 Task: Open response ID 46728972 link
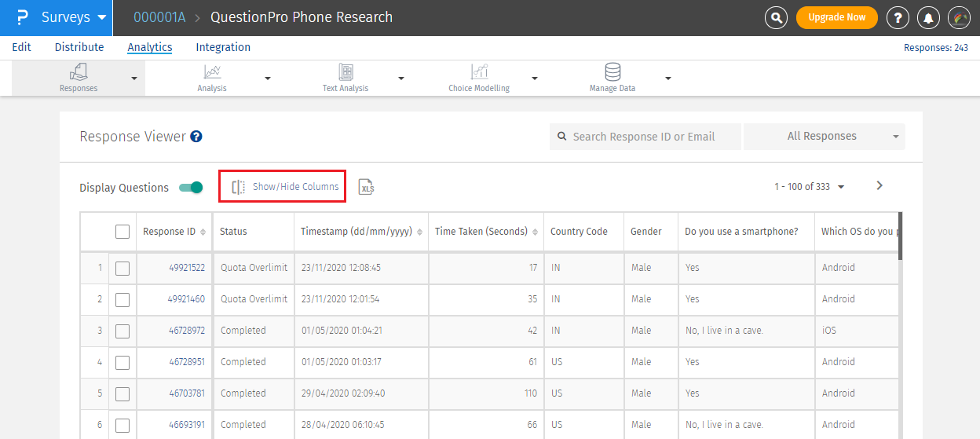[187, 331]
